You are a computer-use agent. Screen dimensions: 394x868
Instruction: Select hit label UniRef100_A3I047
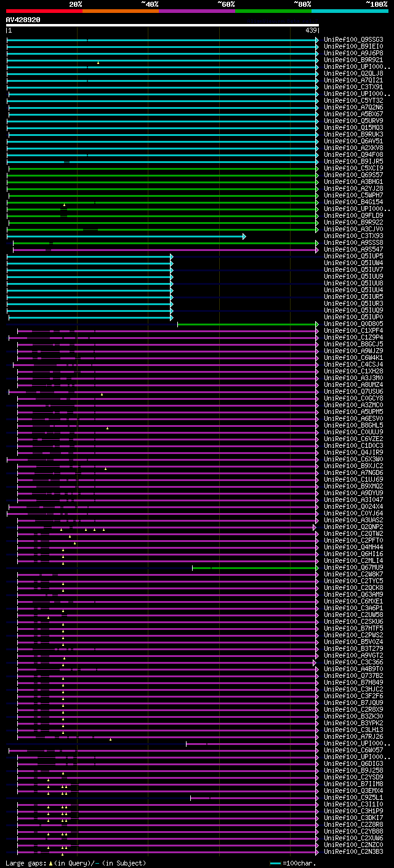pyautogui.click(x=353, y=500)
